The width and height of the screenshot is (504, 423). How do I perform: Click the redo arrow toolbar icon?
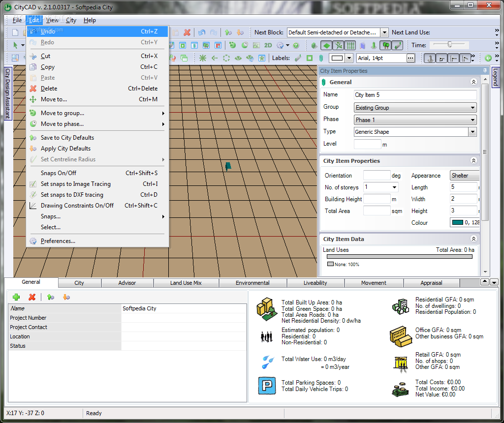(x=214, y=32)
